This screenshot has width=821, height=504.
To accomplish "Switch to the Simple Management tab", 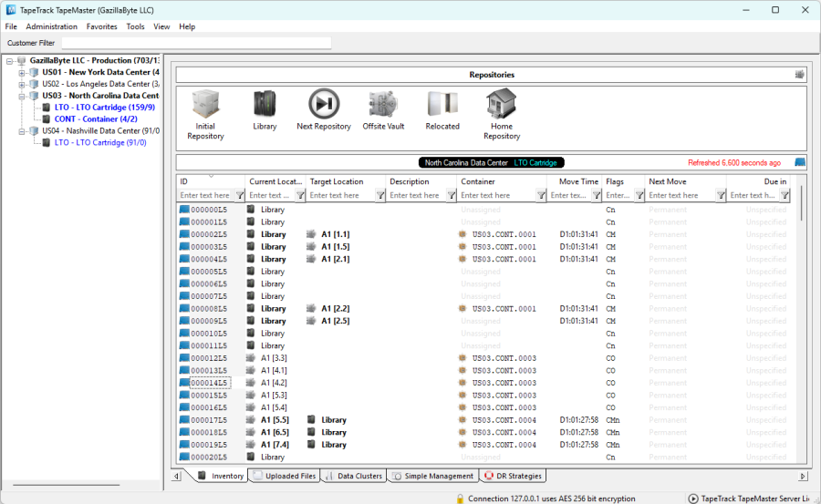I will (433, 476).
